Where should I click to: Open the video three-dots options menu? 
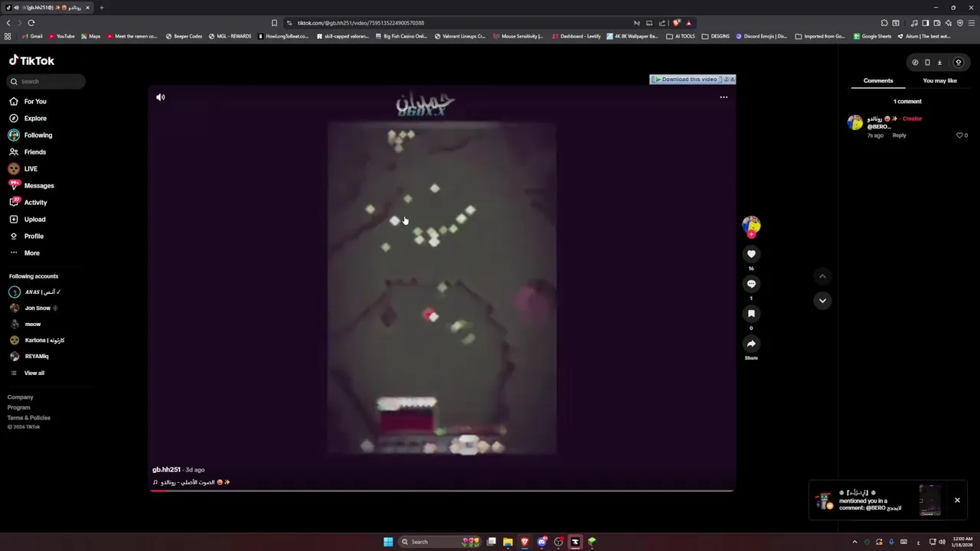[724, 97]
